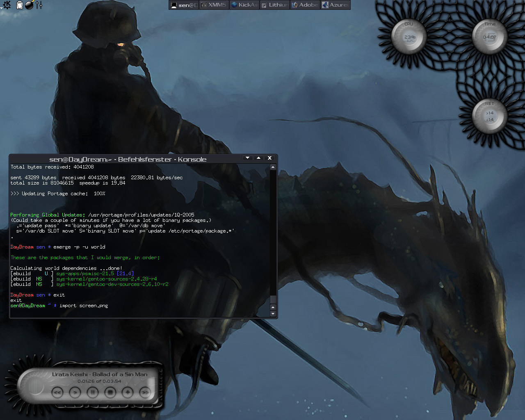Click 'DayDream sen # exit' prompt line
The image size is (525, 420).
[37, 295]
